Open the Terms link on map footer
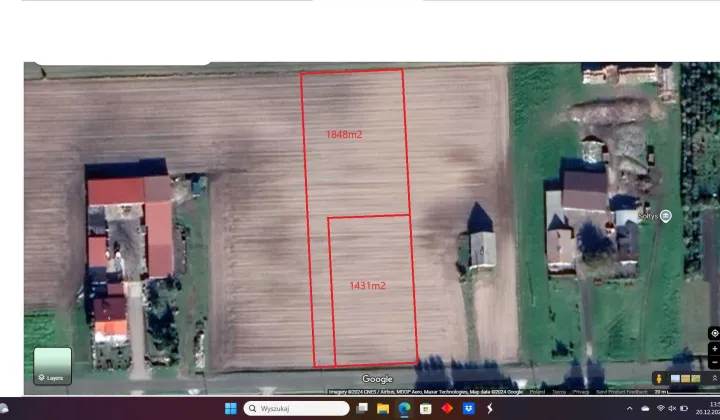This screenshot has width=720, height=420. (x=559, y=392)
